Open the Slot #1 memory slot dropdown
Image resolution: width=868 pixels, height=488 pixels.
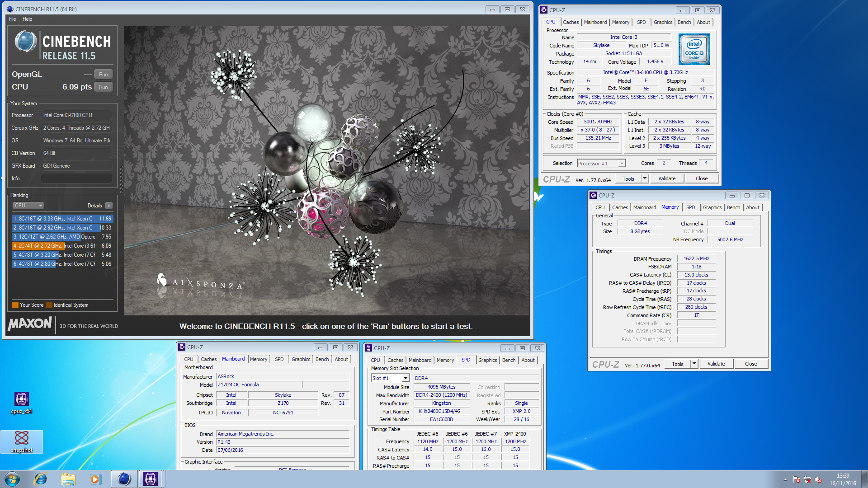tap(390, 378)
